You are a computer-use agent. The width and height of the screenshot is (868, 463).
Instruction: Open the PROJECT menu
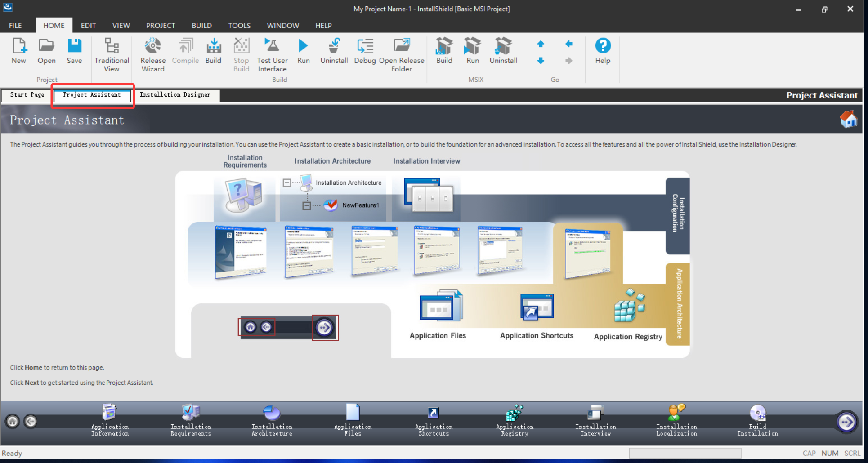161,26
